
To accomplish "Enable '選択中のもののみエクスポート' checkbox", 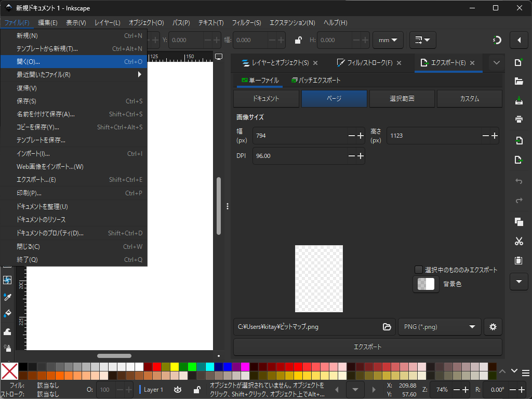I will pos(419,270).
